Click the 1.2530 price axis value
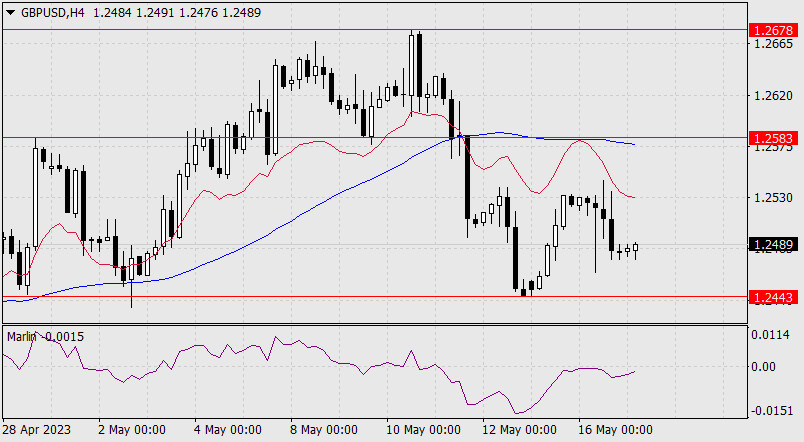The width and height of the screenshot is (804, 442). [773, 197]
